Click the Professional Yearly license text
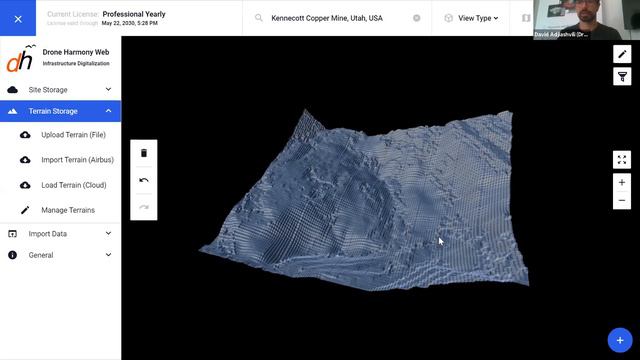Viewport: 640px width, 360px height. pyautogui.click(x=134, y=14)
